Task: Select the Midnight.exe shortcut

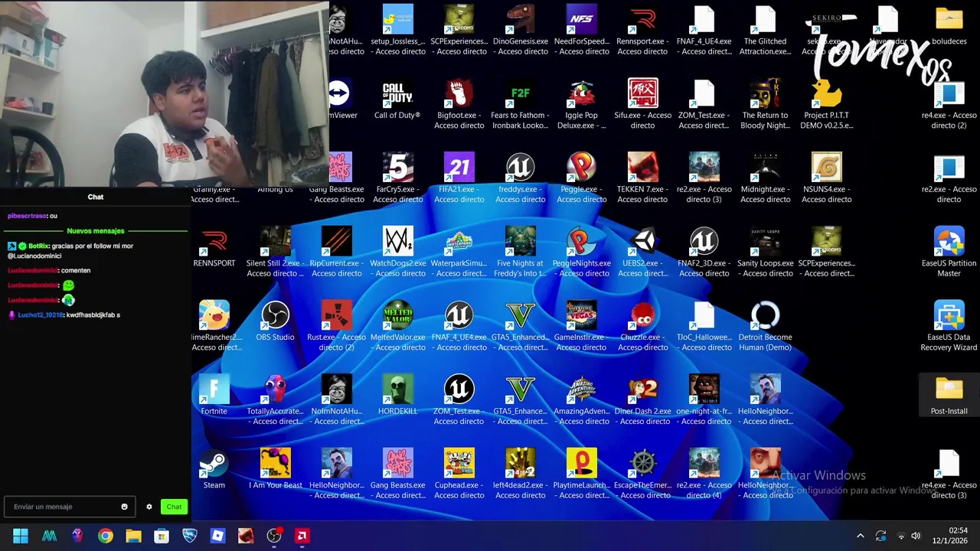Action: (766, 178)
